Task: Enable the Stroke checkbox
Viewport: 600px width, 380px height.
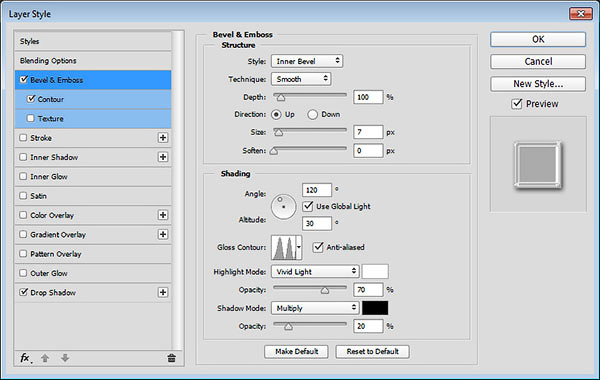Action: tap(23, 137)
